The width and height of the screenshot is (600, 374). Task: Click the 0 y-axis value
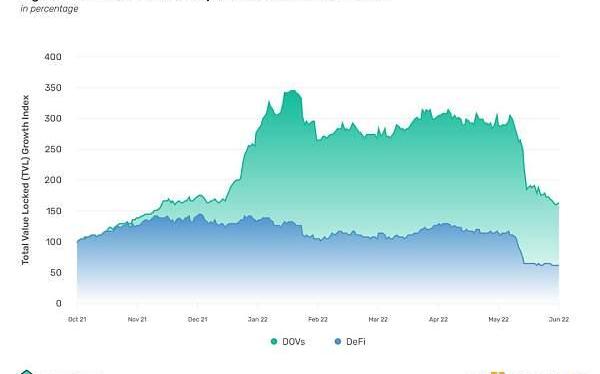(x=58, y=304)
